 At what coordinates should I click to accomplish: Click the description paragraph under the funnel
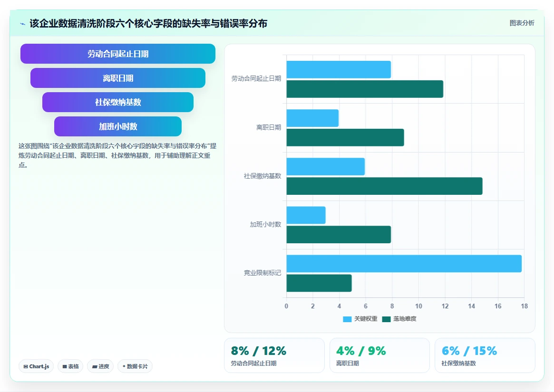(117, 155)
